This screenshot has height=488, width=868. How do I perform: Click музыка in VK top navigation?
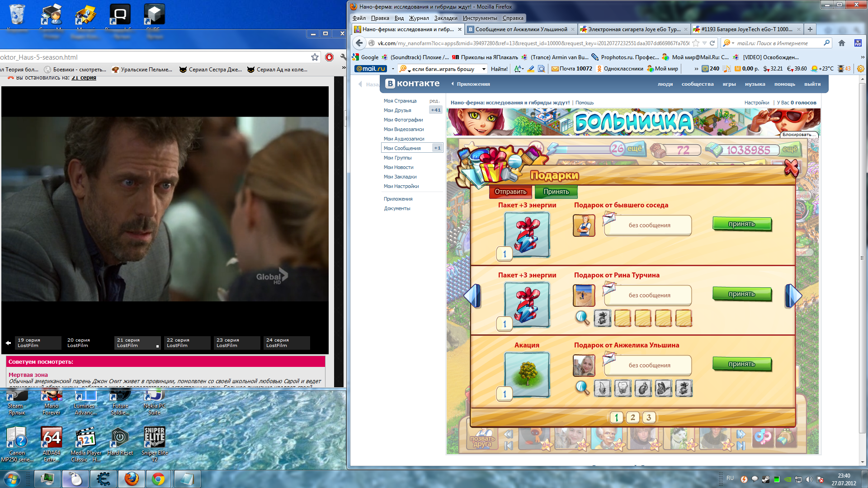[x=755, y=84]
